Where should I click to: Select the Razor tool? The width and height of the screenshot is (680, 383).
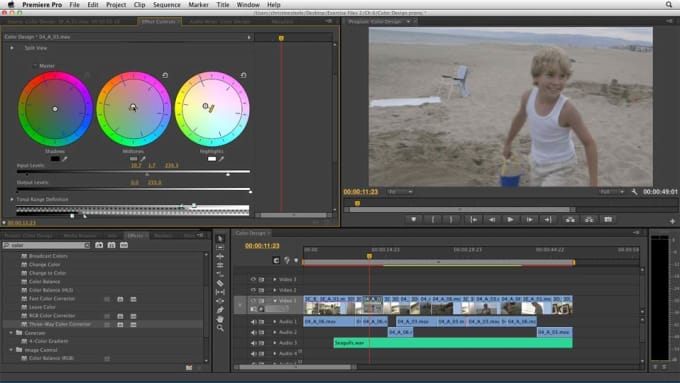220,283
